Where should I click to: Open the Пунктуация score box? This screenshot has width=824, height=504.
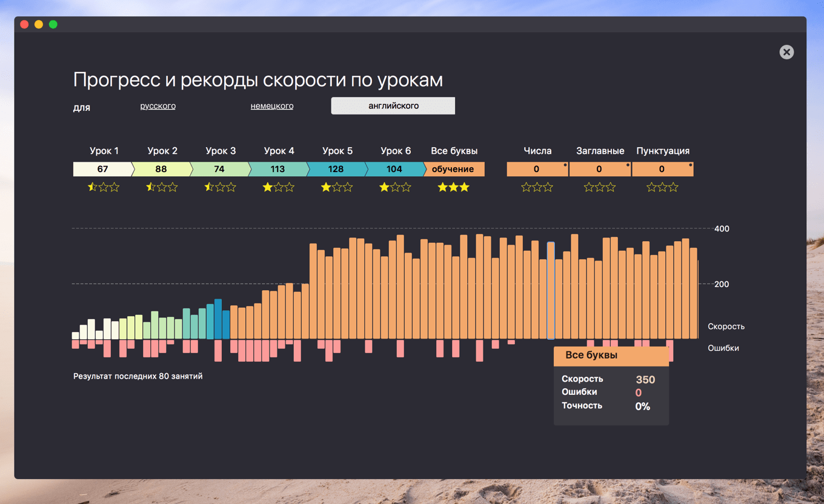[x=662, y=169]
